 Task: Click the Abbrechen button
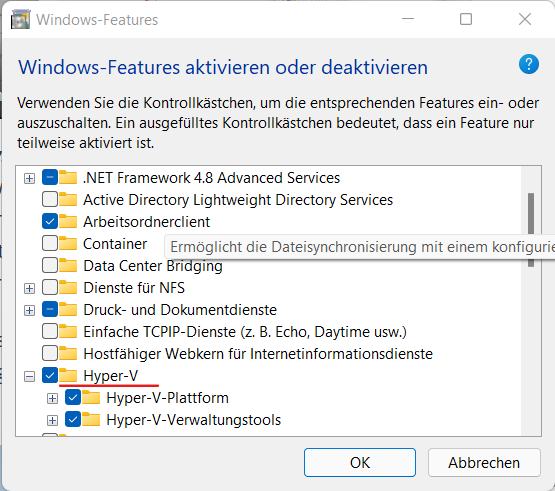(x=484, y=462)
